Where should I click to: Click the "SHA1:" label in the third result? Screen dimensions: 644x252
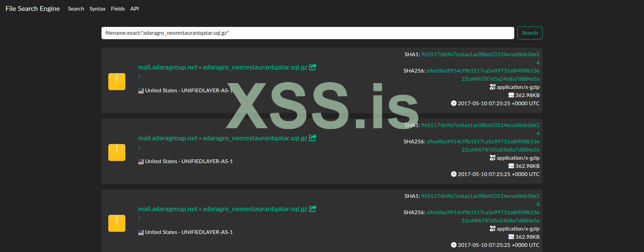click(412, 196)
